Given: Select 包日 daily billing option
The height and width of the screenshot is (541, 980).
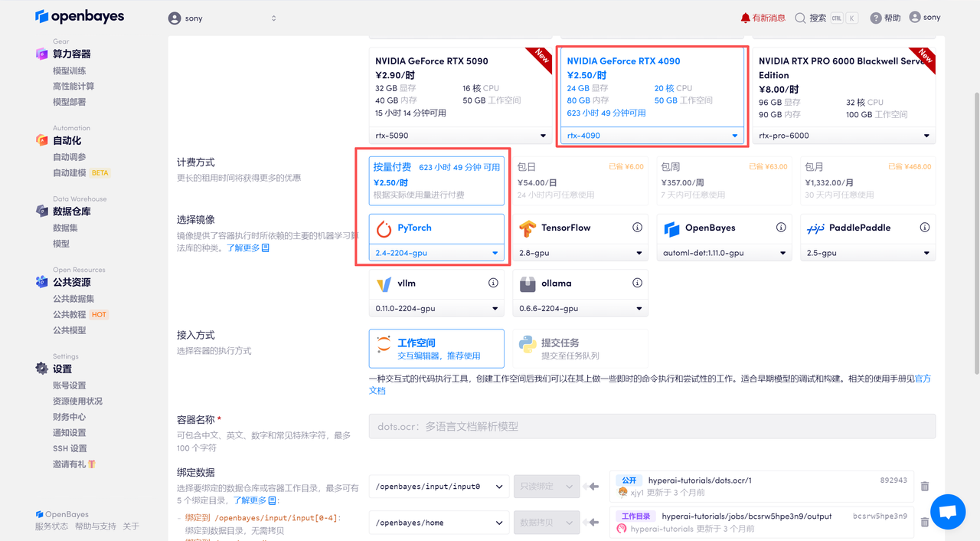Looking at the screenshot, I should tap(580, 181).
